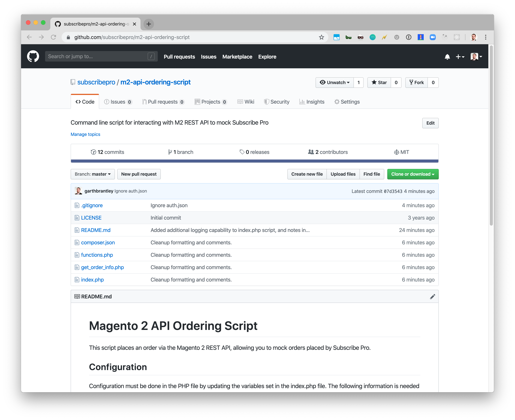Click the 1Password extension icon
Image resolution: width=515 pixels, height=420 pixels.
(409, 37)
